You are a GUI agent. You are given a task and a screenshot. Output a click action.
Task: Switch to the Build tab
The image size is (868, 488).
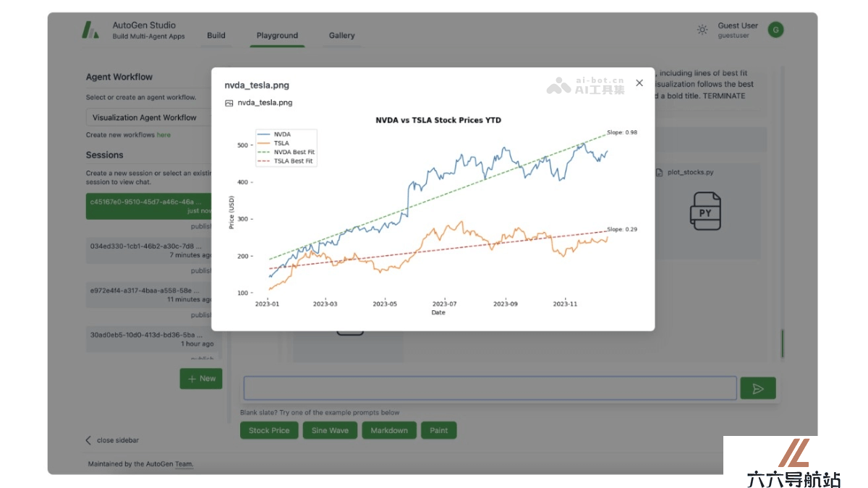[x=216, y=35]
